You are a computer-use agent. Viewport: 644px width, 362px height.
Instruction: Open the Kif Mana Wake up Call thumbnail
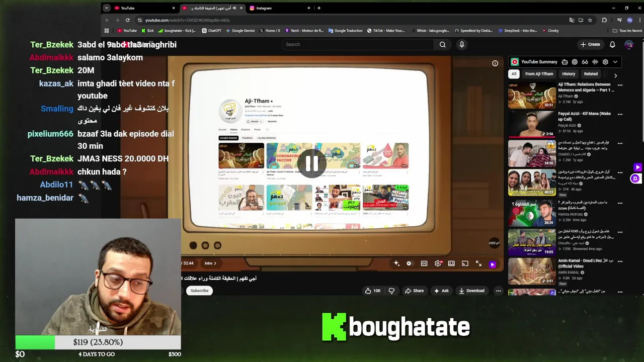pyautogui.click(x=532, y=124)
